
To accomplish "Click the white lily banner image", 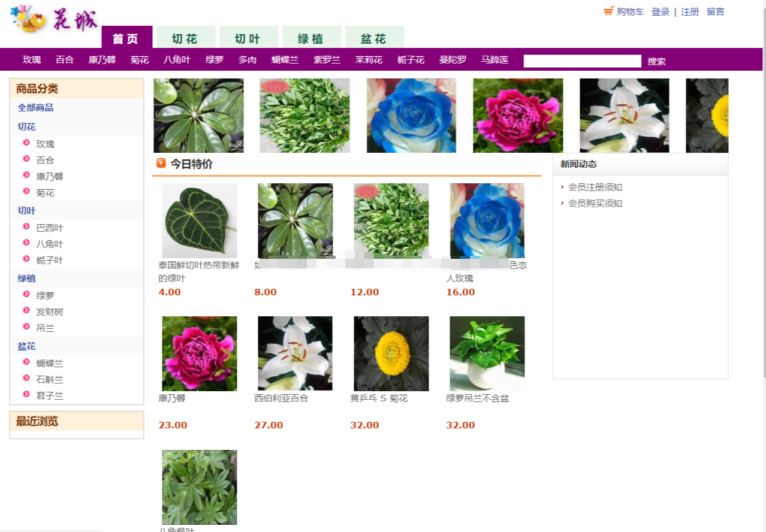I will click(x=624, y=116).
